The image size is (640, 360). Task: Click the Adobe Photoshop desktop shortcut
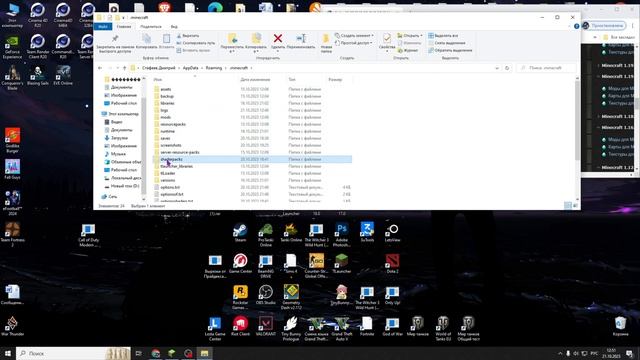coord(342,235)
